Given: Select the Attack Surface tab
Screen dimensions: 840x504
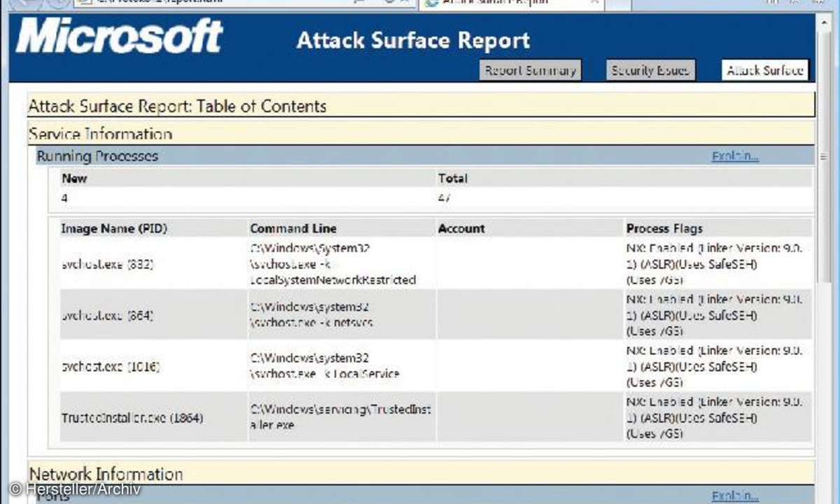Looking at the screenshot, I should coord(764,70).
